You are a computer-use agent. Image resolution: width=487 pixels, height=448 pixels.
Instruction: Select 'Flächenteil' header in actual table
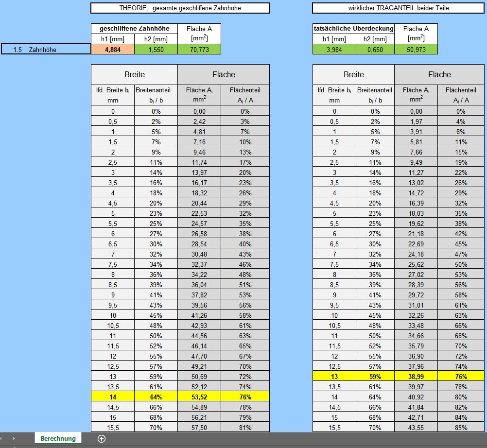tap(461, 90)
